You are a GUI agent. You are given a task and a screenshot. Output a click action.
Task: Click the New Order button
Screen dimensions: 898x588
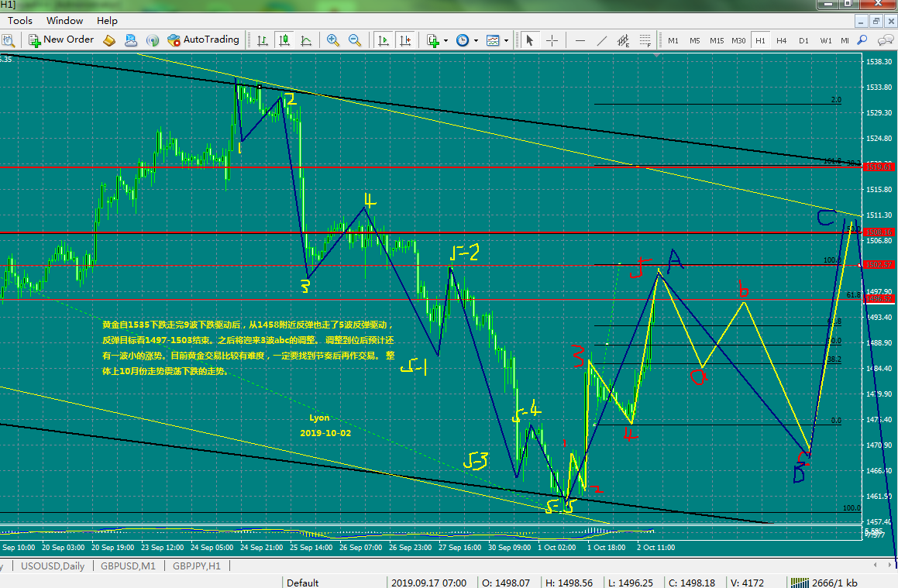[x=61, y=40]
